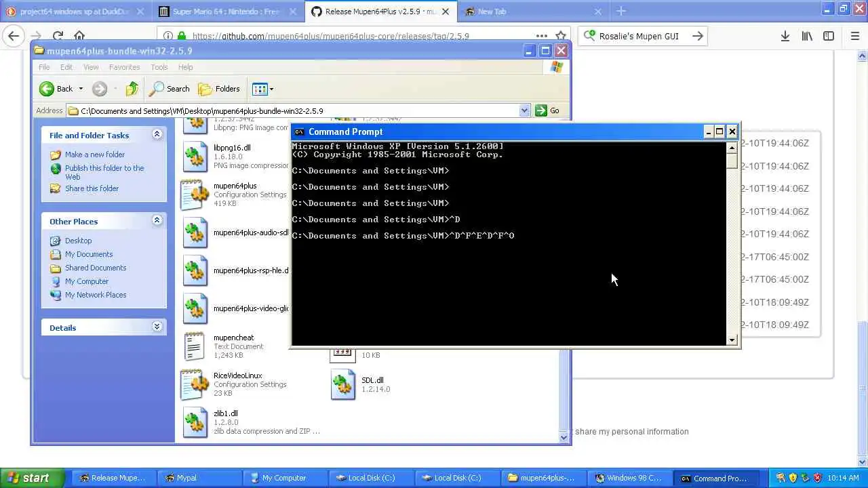The image size is (868, 488).
Task: Click the Command Prompt title bar icon
Action: pos(299,131)
